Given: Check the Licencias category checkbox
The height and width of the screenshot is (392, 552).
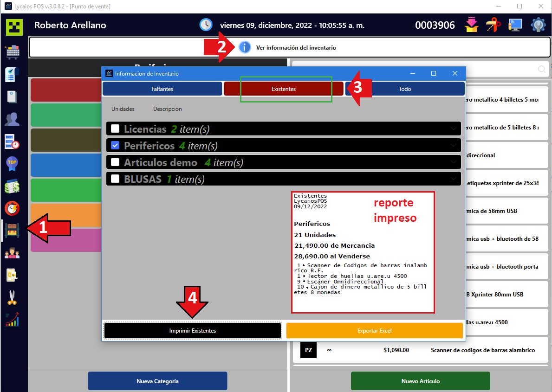Looking at the screenshot, I should (115, 129).
